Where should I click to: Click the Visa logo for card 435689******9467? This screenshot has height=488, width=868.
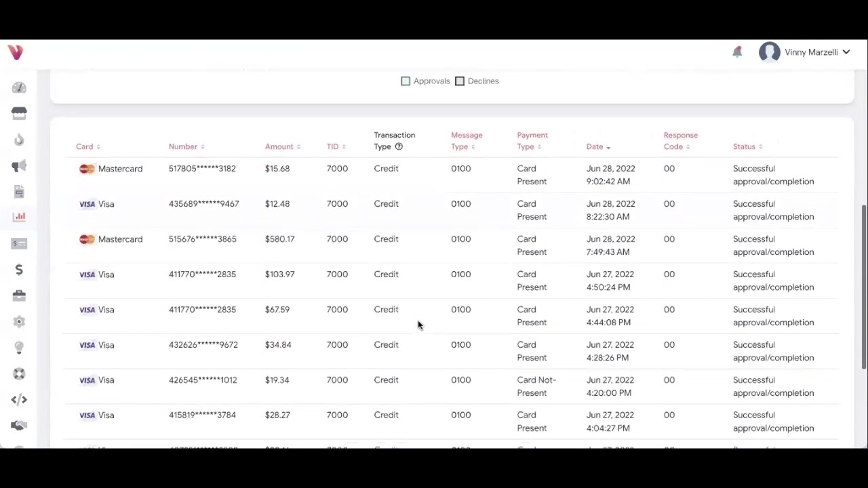pyautogui.click(x=87, y=204)
